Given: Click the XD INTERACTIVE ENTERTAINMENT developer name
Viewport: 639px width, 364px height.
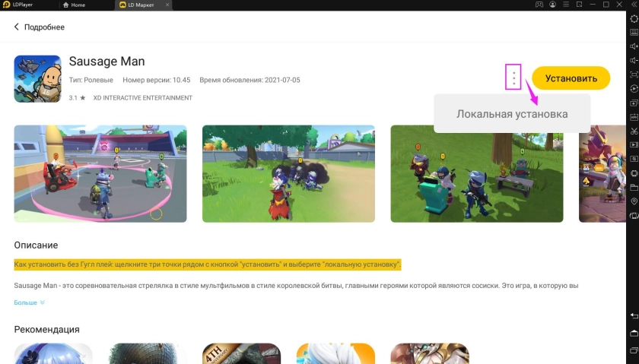Looking at the screenshot, I should point(143,98).
